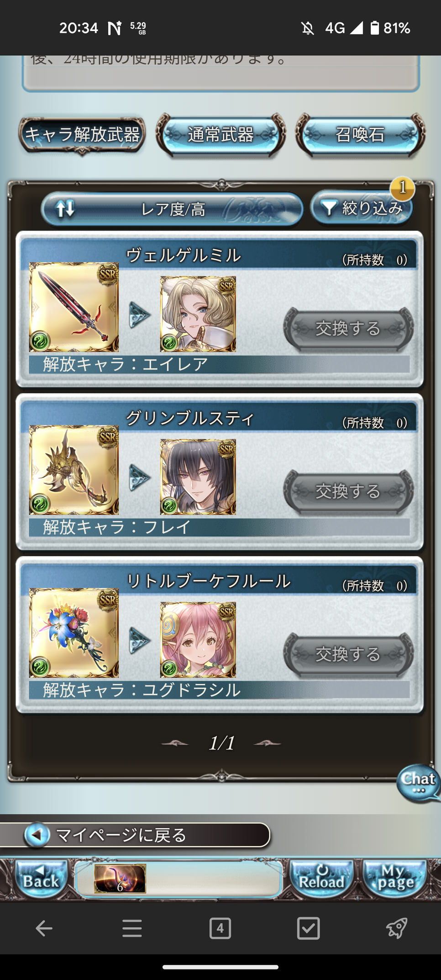Change sort order レア度/高
Image resolution: width=441 pixels, height=980 pixels.
coord(172,210)
